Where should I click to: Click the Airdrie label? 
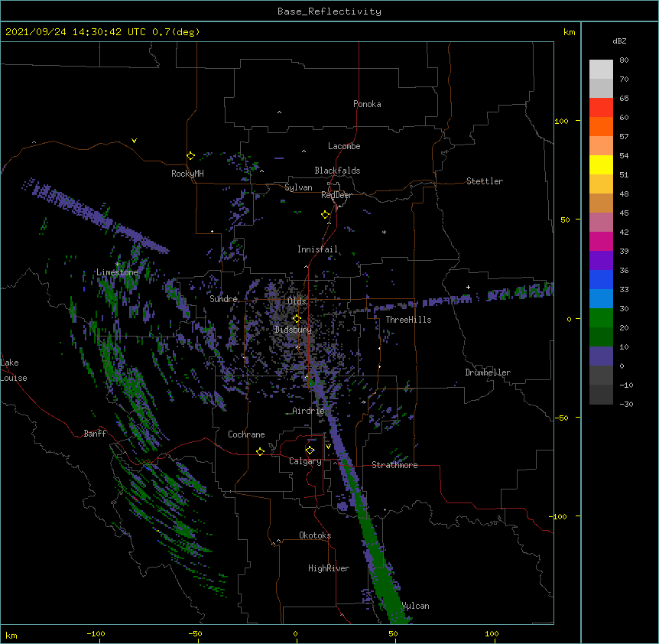[308, 411]
